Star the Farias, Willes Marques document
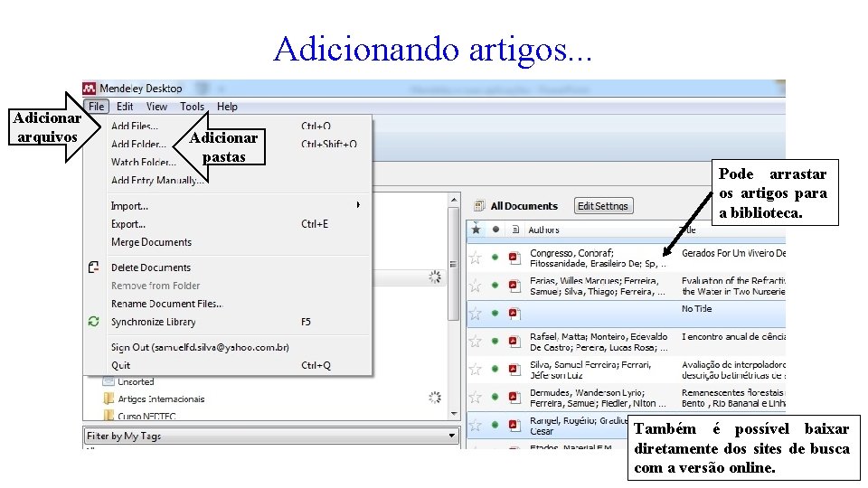 475,286
